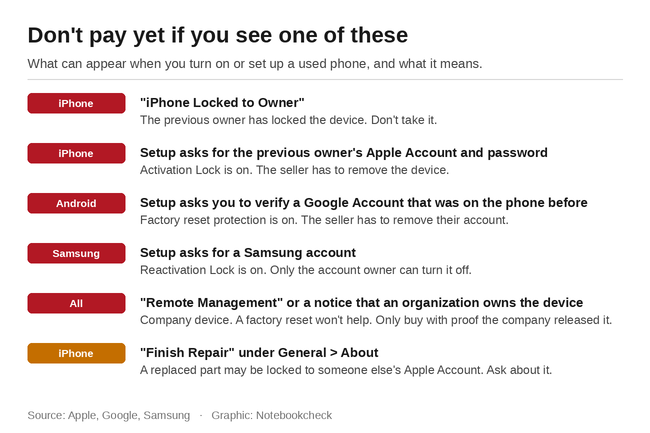Click description "Activation Lock is on" text
Image resolution: width=650 pixels, height=433 pixels.
[294, 170]
